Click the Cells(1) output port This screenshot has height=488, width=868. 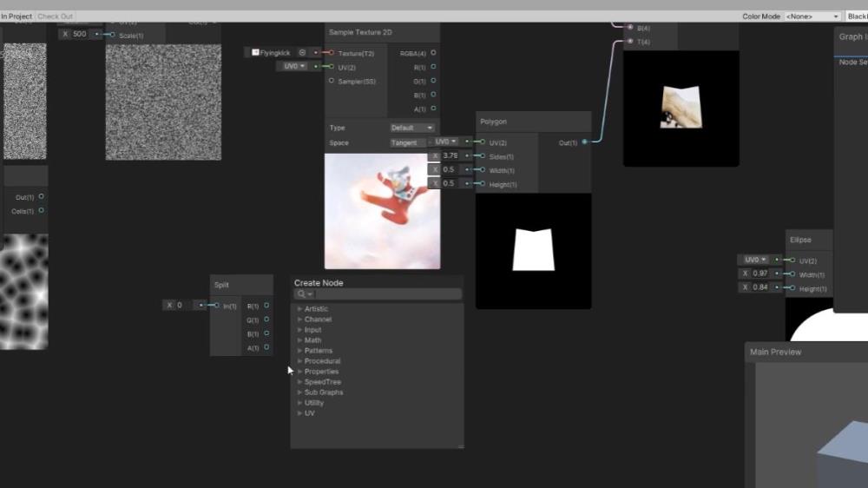click(41, 210)
